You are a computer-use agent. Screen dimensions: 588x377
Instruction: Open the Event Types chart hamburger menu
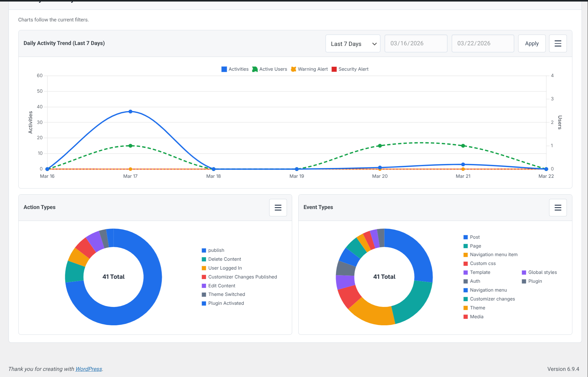point(558,207)
